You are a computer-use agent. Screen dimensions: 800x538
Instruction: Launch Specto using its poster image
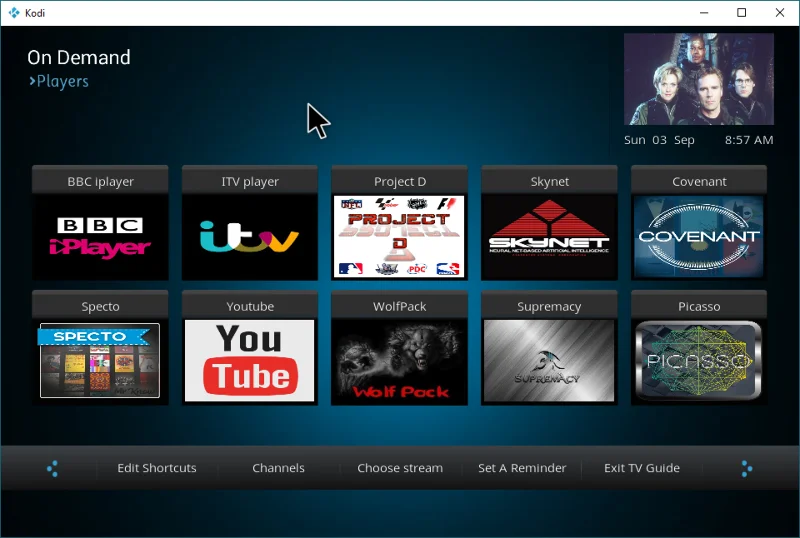click(100, 360)
